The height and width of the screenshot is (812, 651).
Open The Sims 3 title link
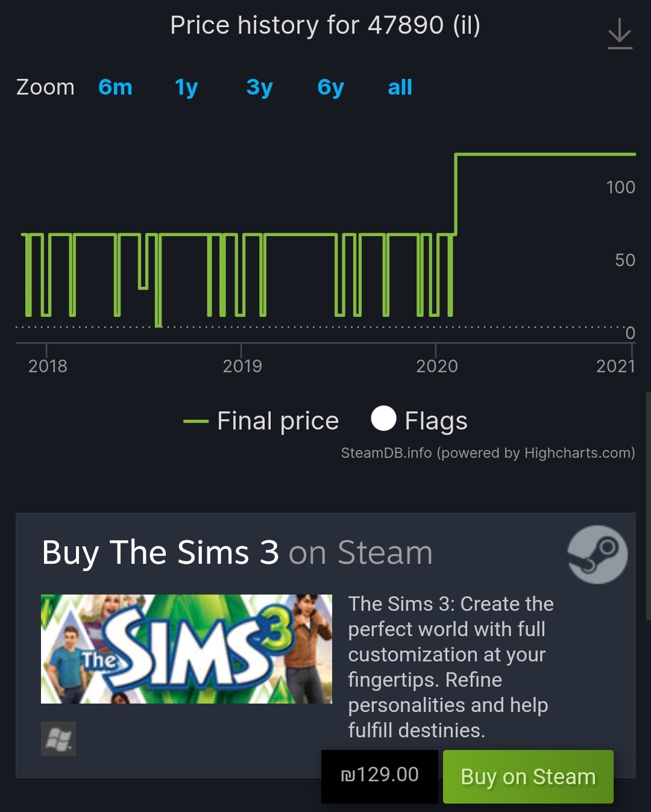[x=160, y=552]
